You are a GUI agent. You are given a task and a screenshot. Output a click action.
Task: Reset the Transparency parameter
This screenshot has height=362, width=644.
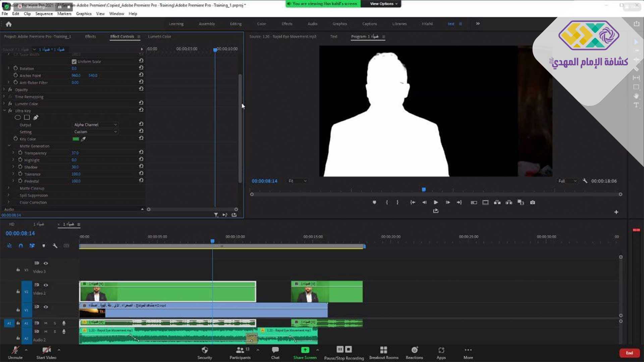coord(141,153)
